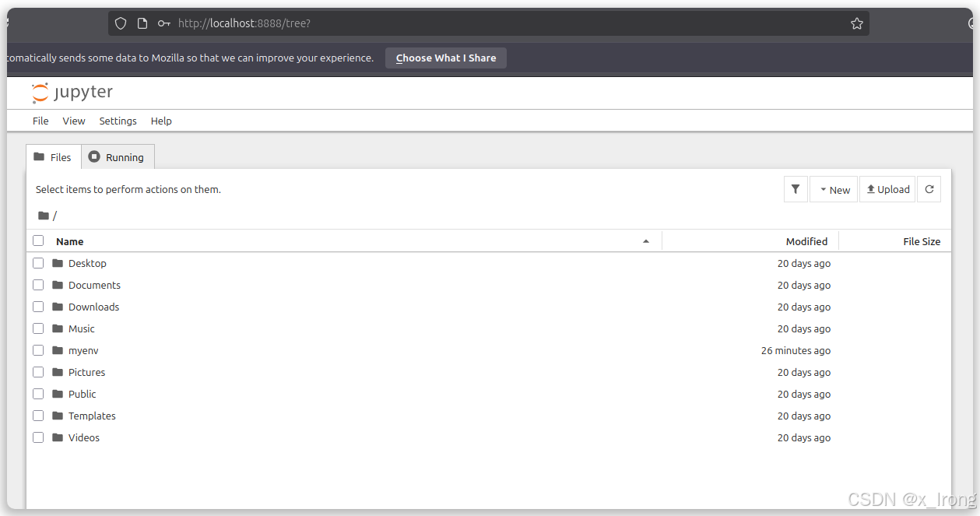Check the Desktop folder checkbox

38,263
